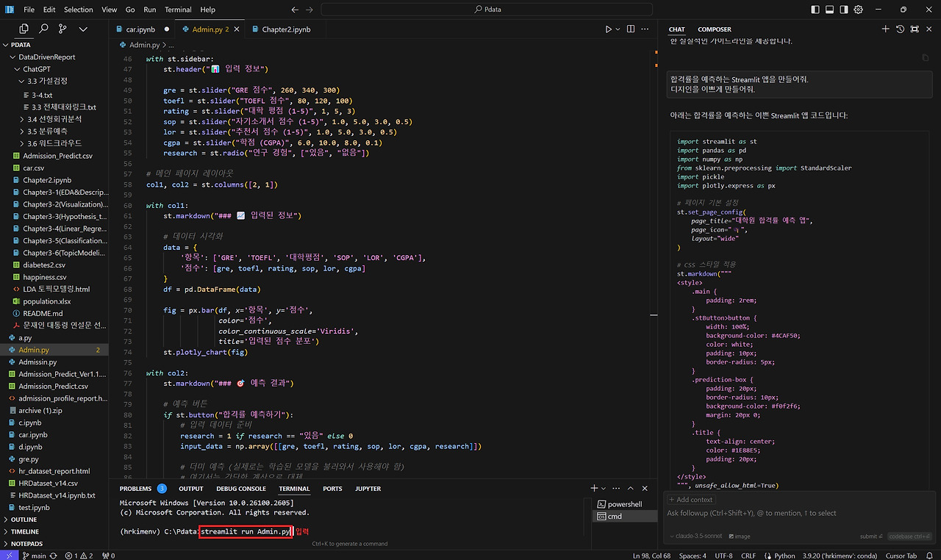Screen dimensions: 941x560
Task: Close the Admin.py editor tab
Action: click(238, 29)
